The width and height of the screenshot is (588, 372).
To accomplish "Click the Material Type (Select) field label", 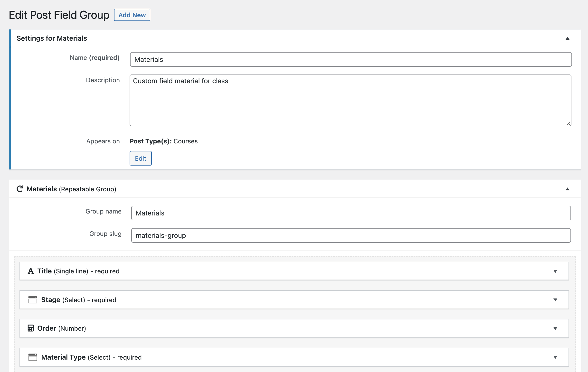I will [91, 357].
